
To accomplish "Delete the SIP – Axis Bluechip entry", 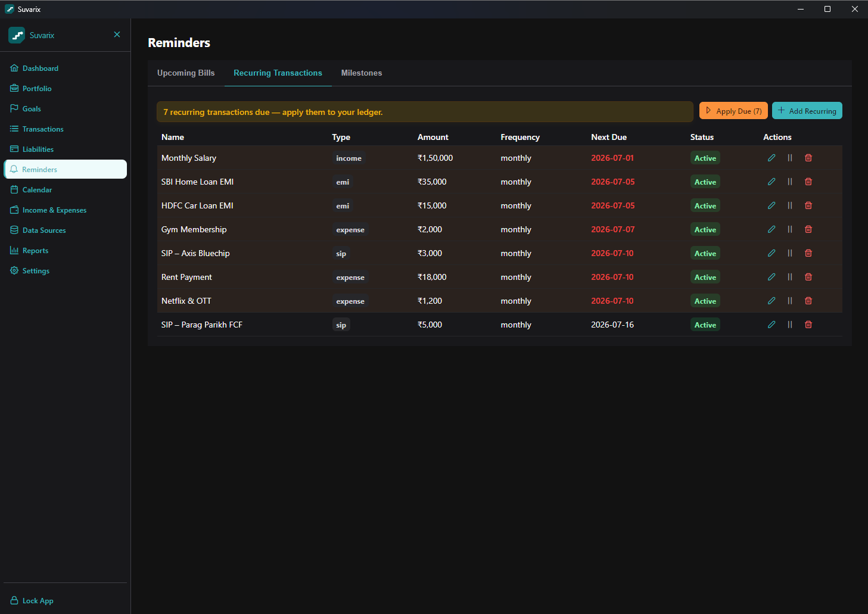I will tap(808, 253).
